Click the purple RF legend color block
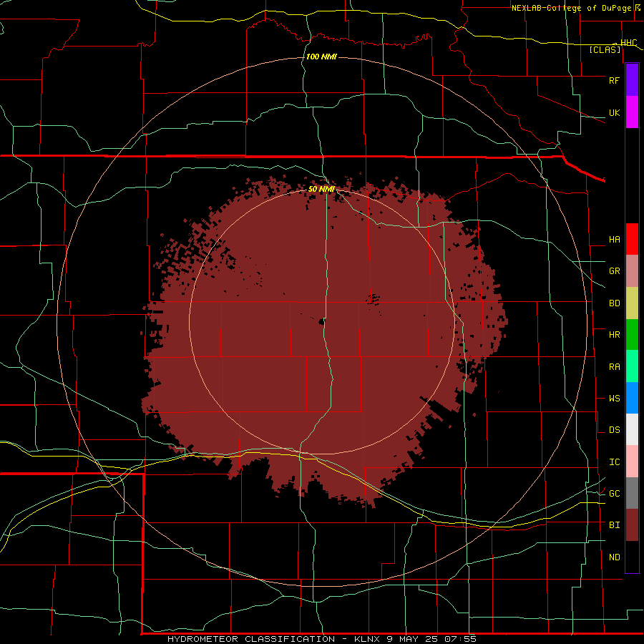 pyautogui.click(x=632, y=80)
